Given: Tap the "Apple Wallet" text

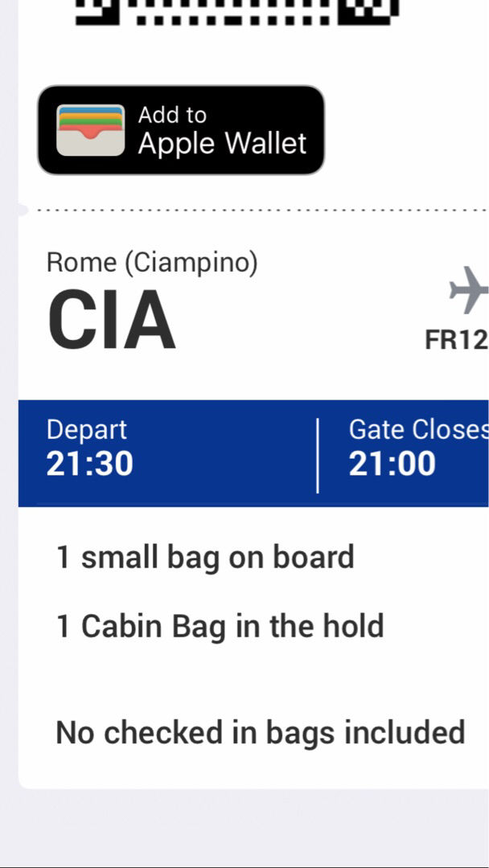Looking at the screenshot, I should (x=222, y=144).
